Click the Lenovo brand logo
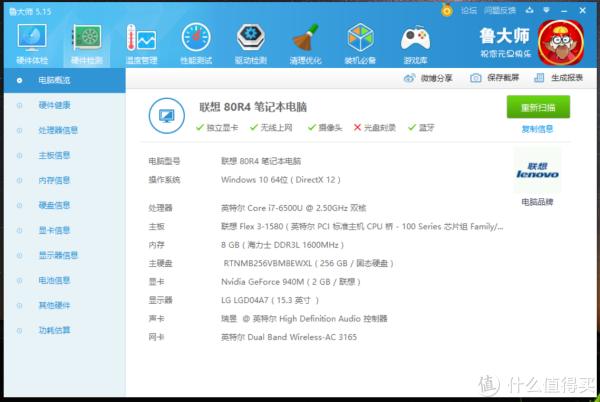The width and height of the screenshot is (600, 402). pos(537,170)
